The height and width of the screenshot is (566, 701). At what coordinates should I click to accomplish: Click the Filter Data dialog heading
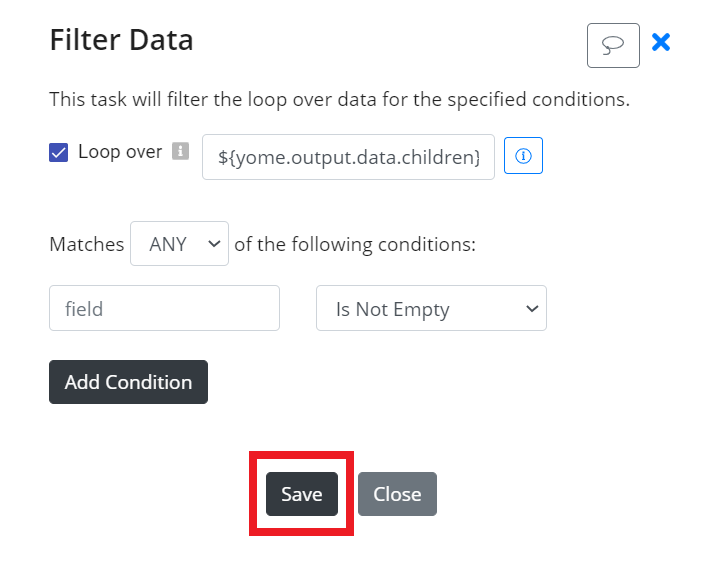click(121, 40)
